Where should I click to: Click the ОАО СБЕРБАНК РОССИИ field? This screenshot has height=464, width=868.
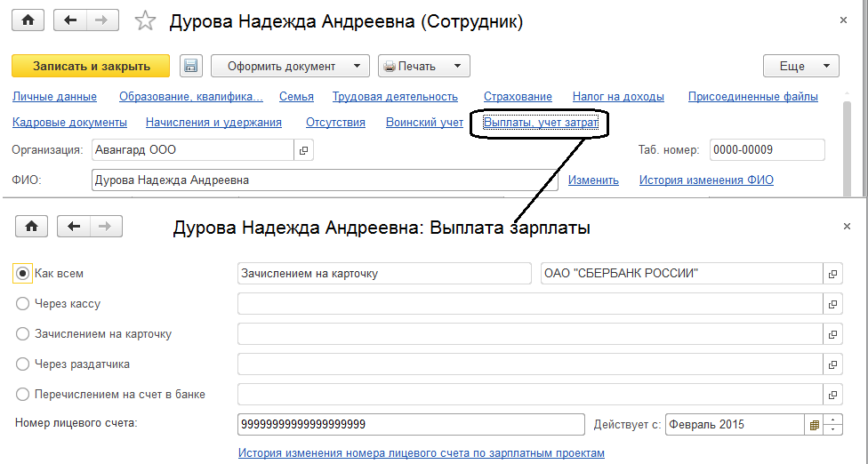(682, 274)
